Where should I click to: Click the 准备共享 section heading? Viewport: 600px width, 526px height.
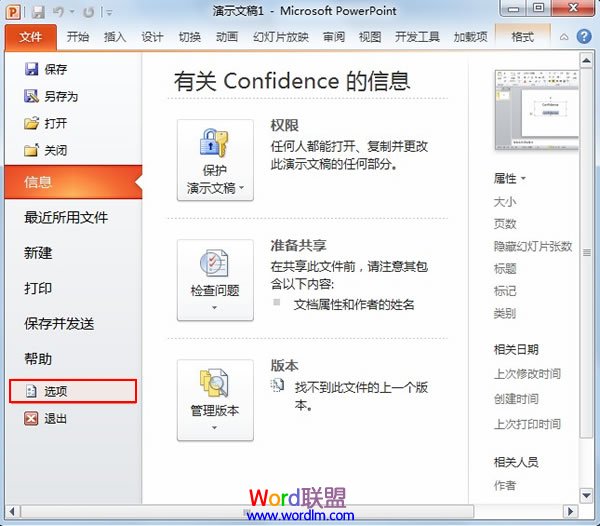pyautogui.click(x=298, y=246)
